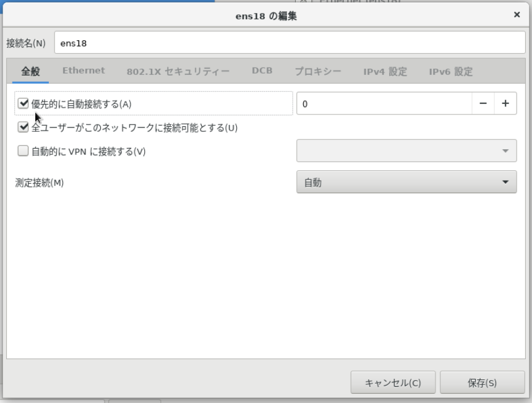Open the metered connection dropdown
Image resolution: width=532 pixels, height=403 pixels.
507,182
